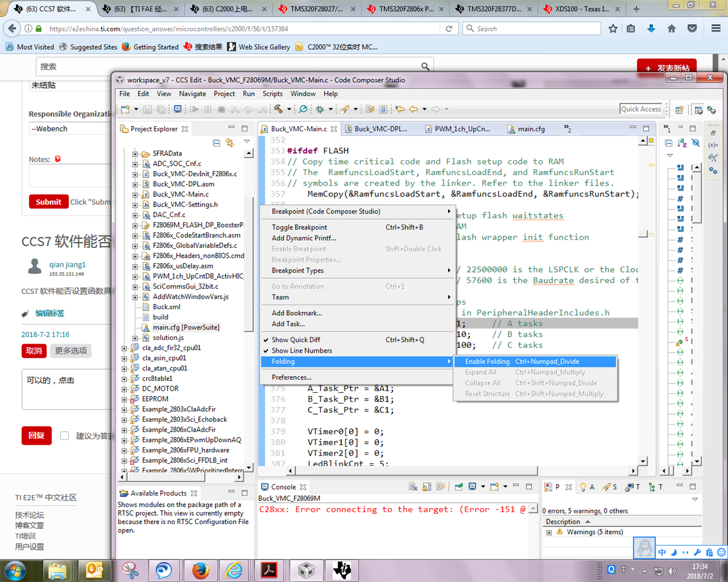Viewport: 728px width, 582px height.
Task: Open the --Webench dropdown on webpage
Action: tap(71, 128)
